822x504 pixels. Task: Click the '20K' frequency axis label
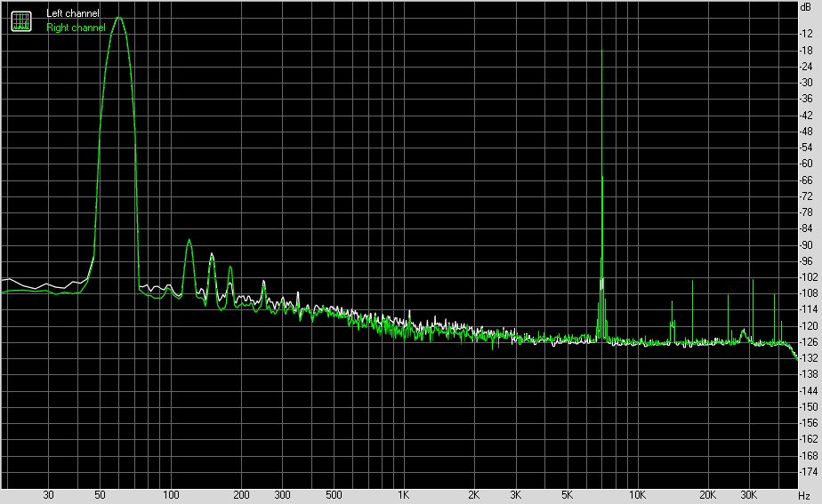tap(707, 495)
